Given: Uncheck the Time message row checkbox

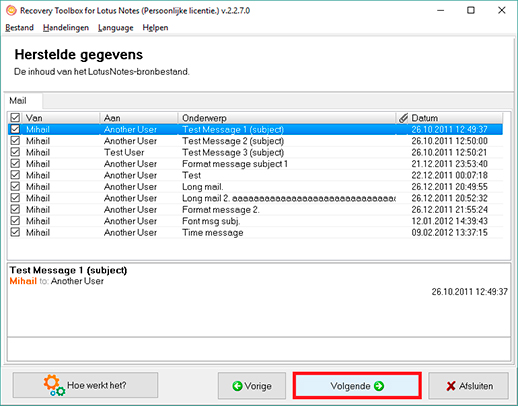Looking at the screenshot, I should 15,232.
